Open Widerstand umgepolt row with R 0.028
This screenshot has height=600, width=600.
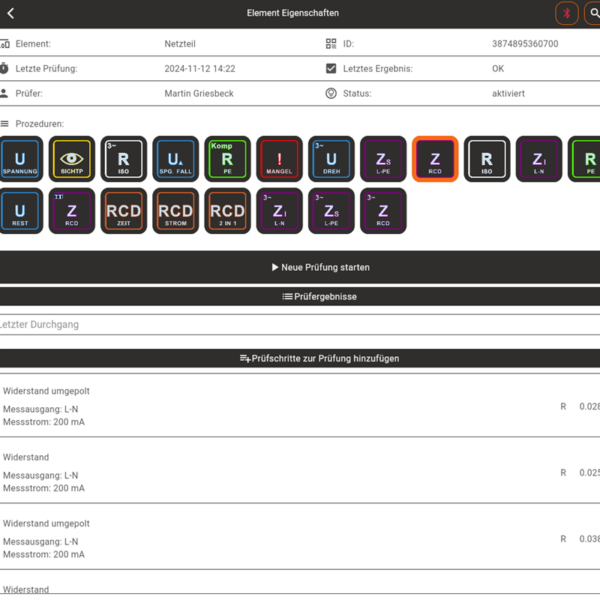300,406
